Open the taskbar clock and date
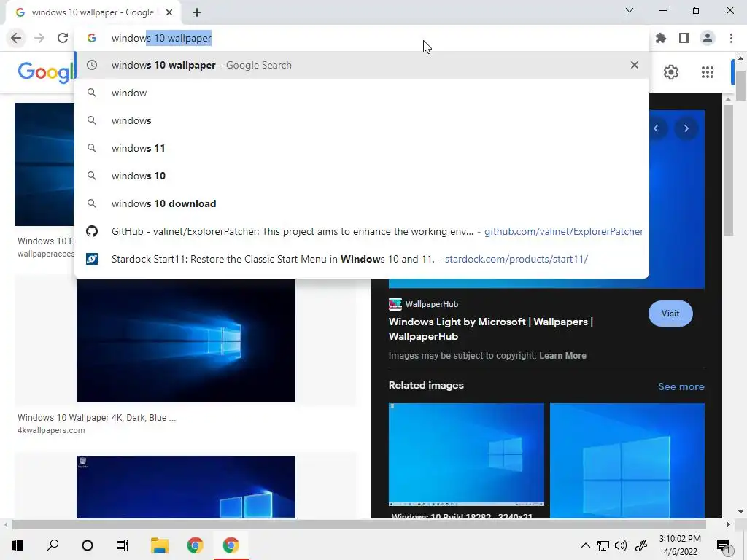The height and width of the screenshot is (560, 747). pyautogui.click(x=681, y=545)
